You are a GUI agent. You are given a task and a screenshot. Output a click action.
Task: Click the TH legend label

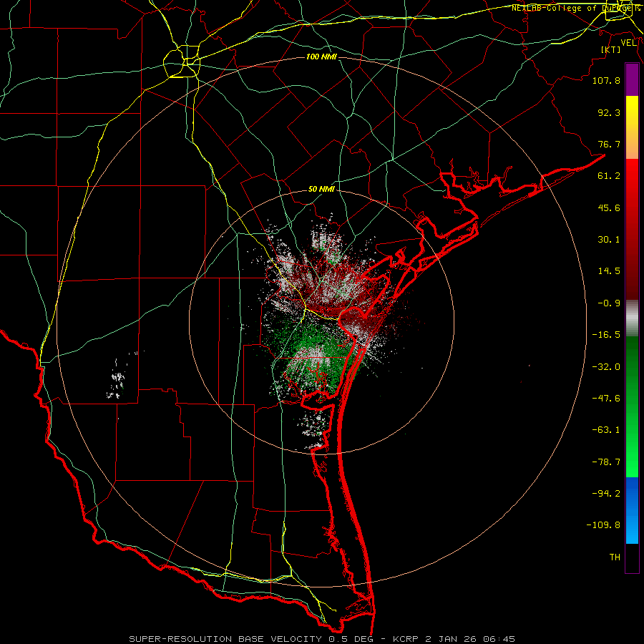click(x=615, y=557)
